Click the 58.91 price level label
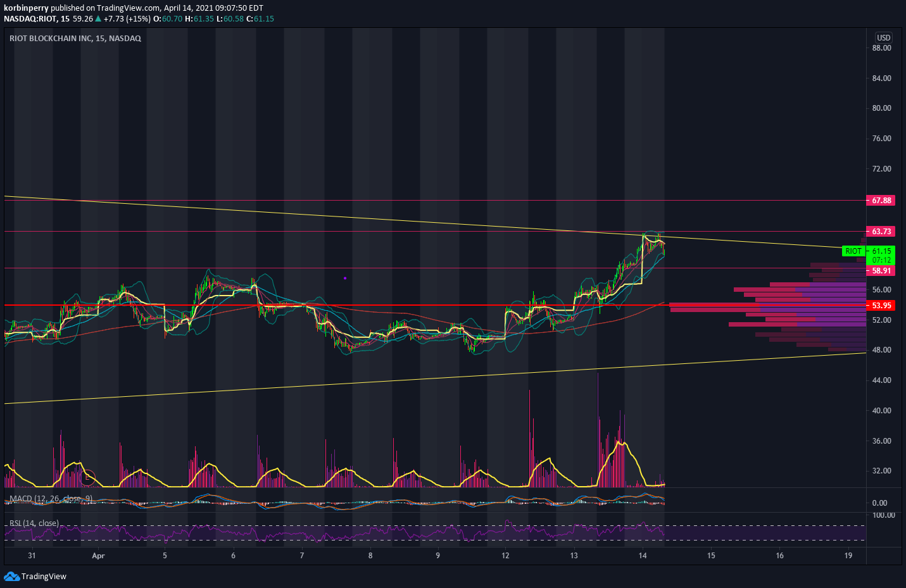 (881, 271)
